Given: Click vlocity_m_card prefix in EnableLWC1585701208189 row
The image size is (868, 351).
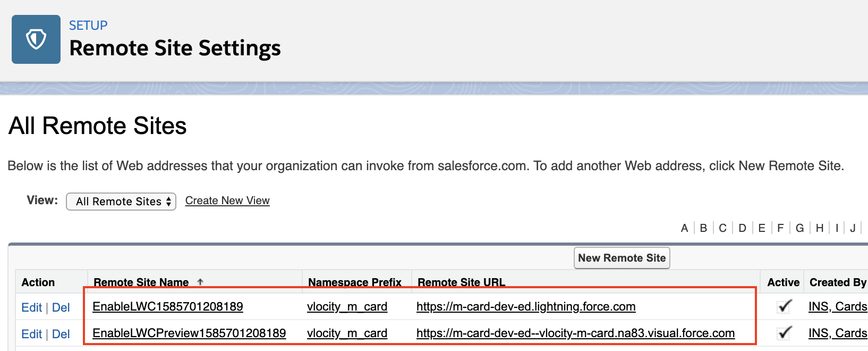Looking at the screenshot, I should [x=347, y=306].
